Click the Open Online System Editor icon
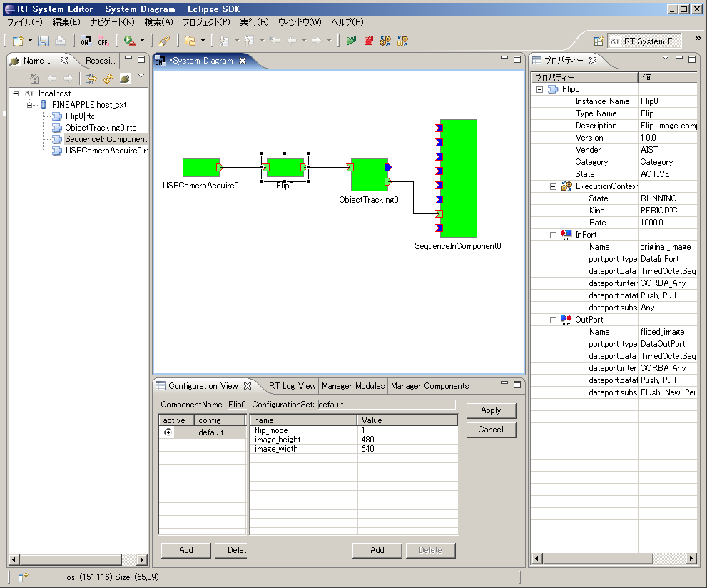707x588 pixels. pos(86,41)
